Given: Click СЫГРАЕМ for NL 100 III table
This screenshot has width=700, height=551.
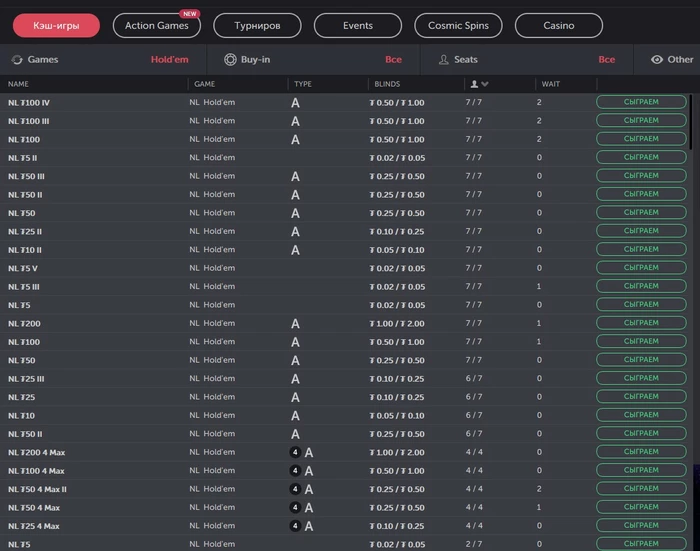Looking at the screenshot, I should pos(641,120).
